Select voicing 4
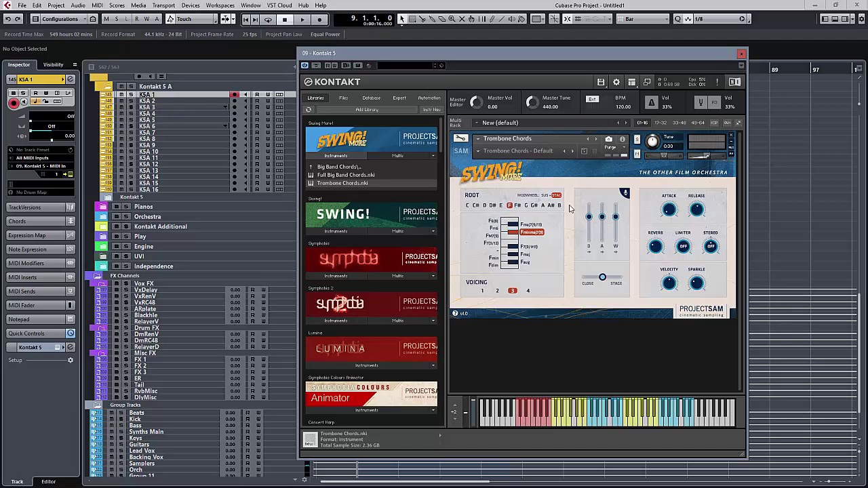Screen dimensions: 868x488 pyautogui.click(x=528, y=291)
